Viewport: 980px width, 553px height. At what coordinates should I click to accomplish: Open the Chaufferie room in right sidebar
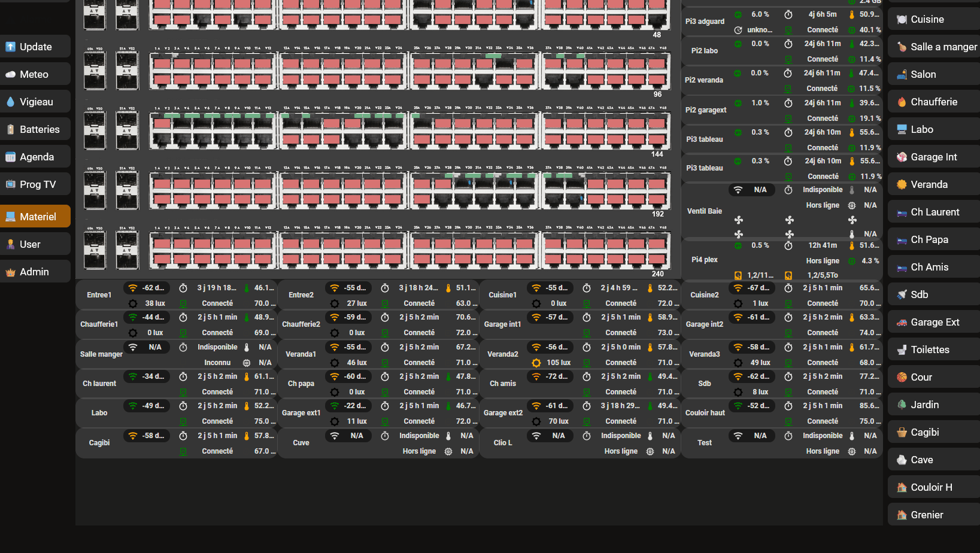tap(933, 102)
